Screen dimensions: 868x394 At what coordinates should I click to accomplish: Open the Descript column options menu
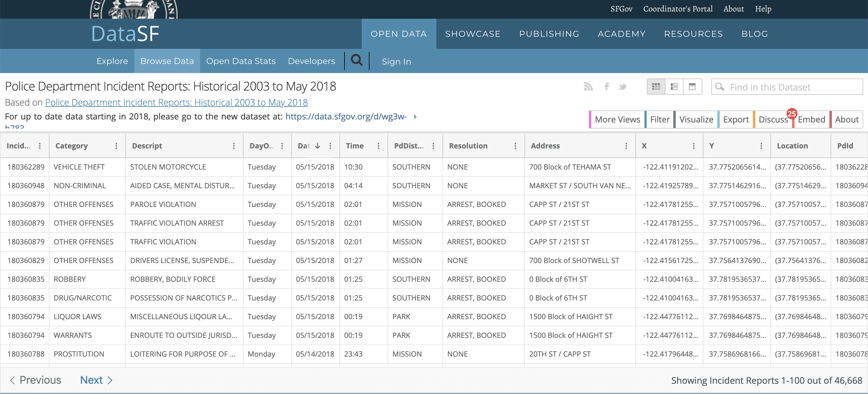(x=234, y=146)
